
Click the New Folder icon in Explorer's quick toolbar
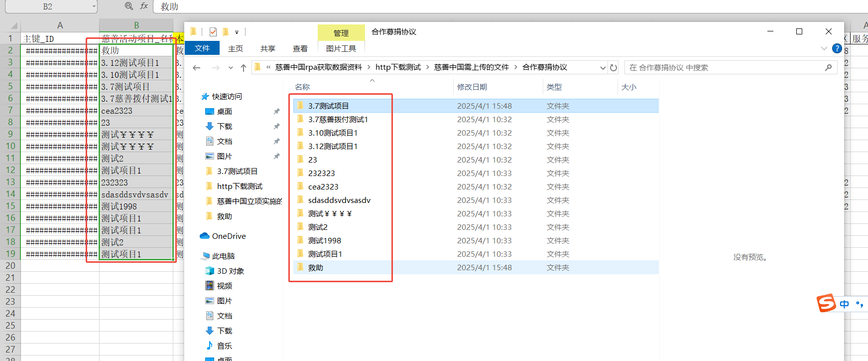pyautogui.click(x=226, y=32)
